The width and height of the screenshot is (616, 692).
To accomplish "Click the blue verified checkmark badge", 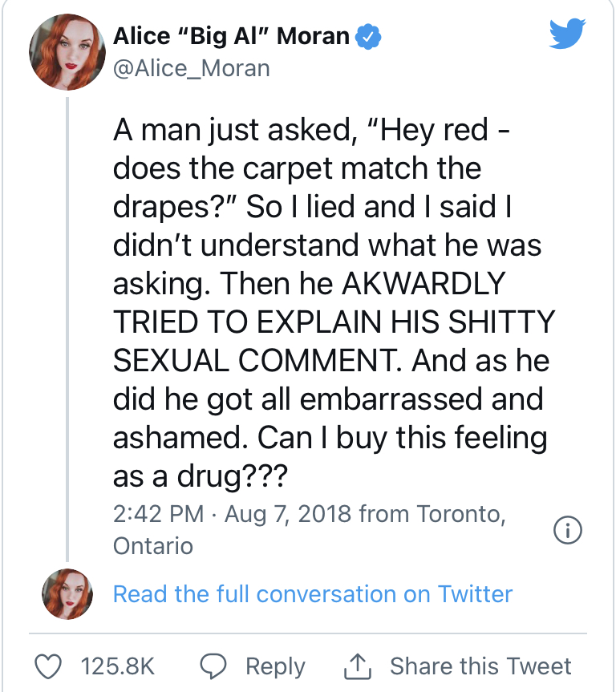I will point(368,37).
